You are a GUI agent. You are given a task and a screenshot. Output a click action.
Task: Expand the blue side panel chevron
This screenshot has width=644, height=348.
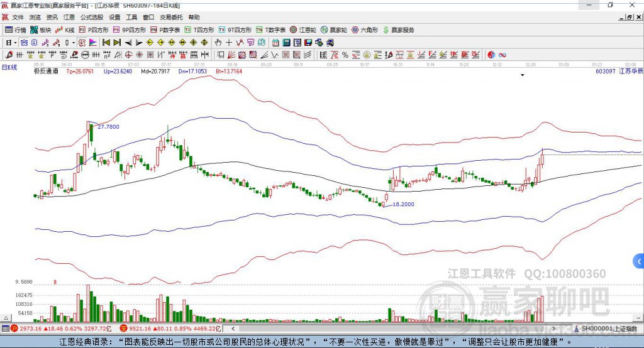click(x=639, y=261)
